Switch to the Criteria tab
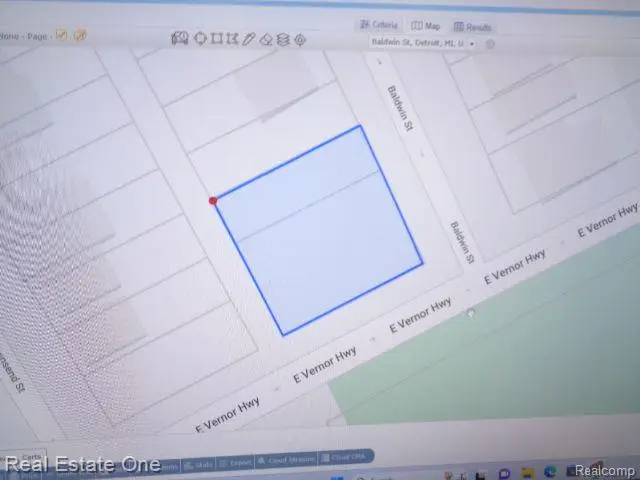This screenshot has height=480, width=640. coord(378,24)
